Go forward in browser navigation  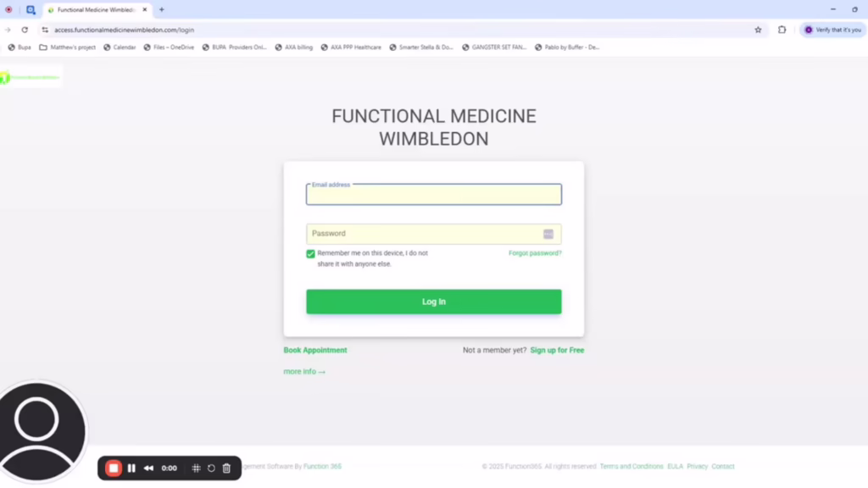click(x=8, y=30)
